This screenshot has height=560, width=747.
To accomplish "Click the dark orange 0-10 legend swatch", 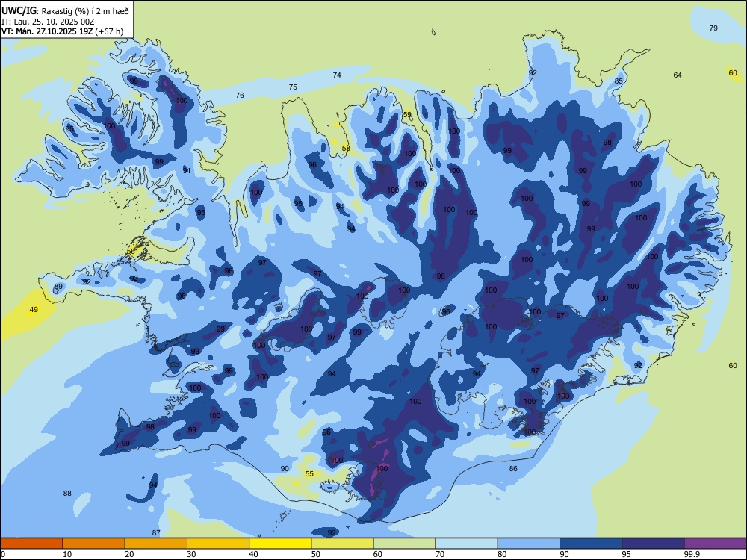I will (31, 544).
